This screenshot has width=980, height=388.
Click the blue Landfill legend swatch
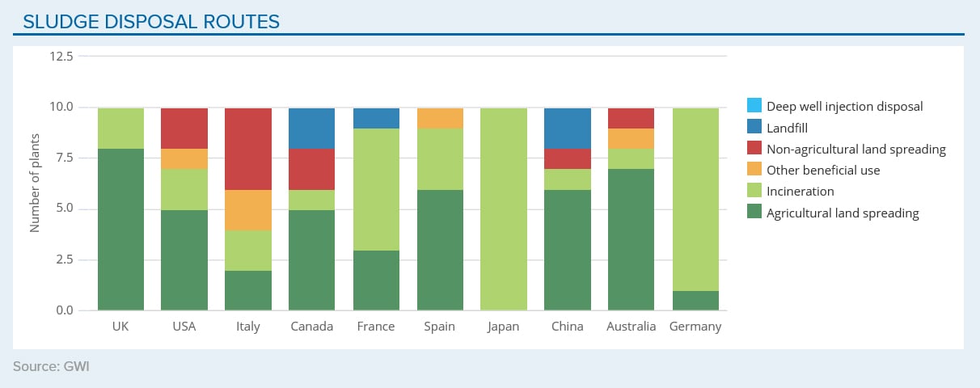point(754,128)
